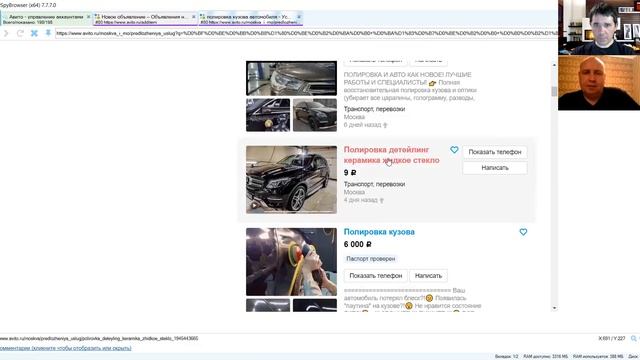This screenshot has height=360, width=640.
Task: Open small right SUV thumbnail under headlight photo
Action: pyautogui.click(x=315, y=115)
